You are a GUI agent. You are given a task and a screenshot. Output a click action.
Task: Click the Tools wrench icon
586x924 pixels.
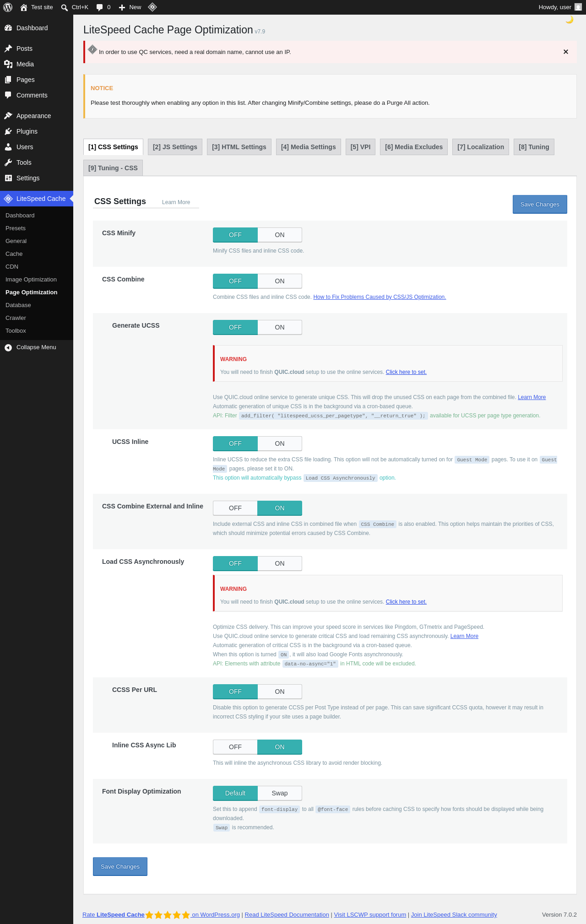pos(8,162)
